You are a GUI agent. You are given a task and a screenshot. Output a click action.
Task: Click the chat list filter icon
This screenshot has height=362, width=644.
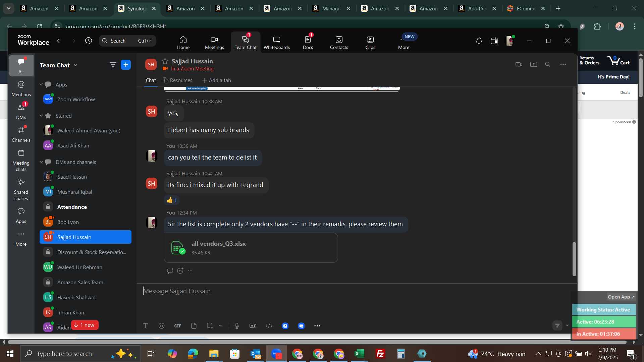click(113, 65)
